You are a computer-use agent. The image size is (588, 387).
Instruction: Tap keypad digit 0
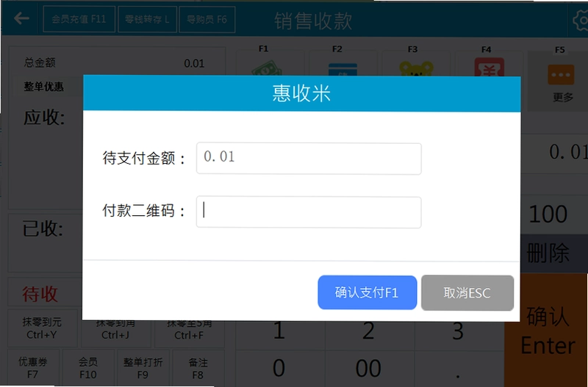pos(279,368)
